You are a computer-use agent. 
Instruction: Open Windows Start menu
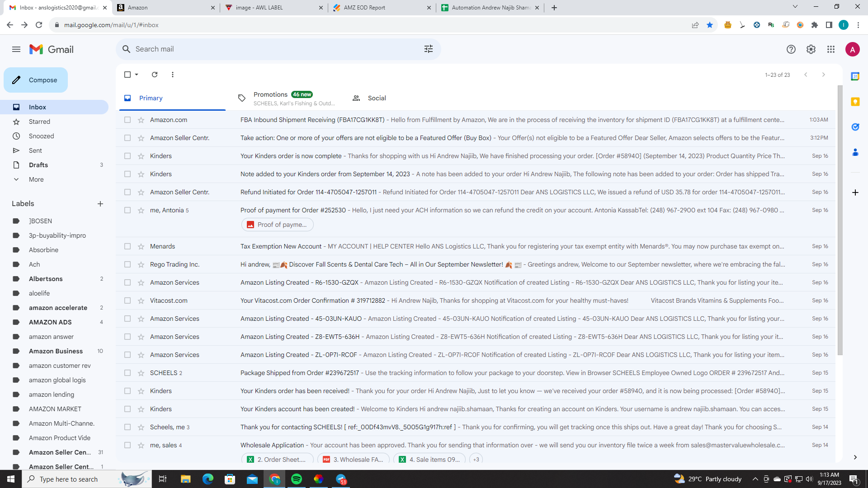tap(11, 479)
